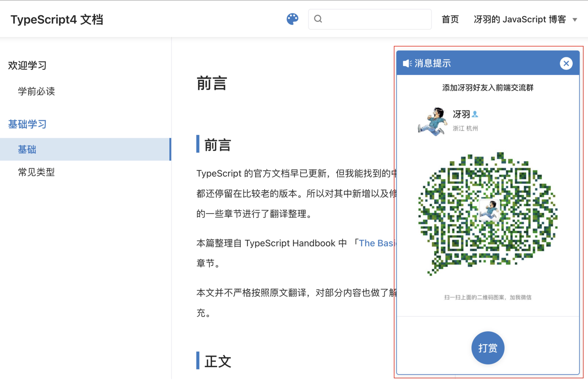Viewport: 588px width, 380px height.
Task: Click the 冴羽 name in popup
Action: pyautogui.click(x=461, y=114)
